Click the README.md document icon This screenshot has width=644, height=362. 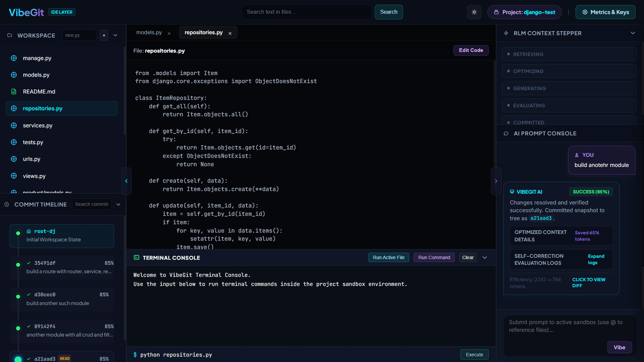(14, 92)
